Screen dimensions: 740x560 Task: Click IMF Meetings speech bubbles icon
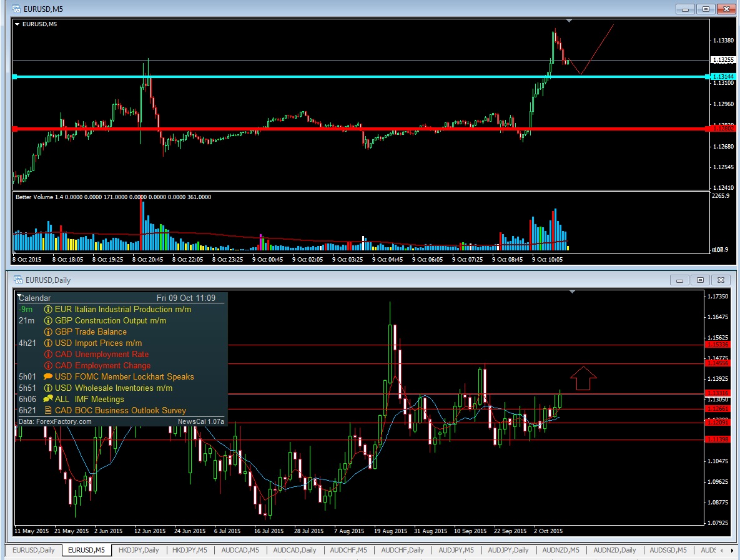coord(47,399)
